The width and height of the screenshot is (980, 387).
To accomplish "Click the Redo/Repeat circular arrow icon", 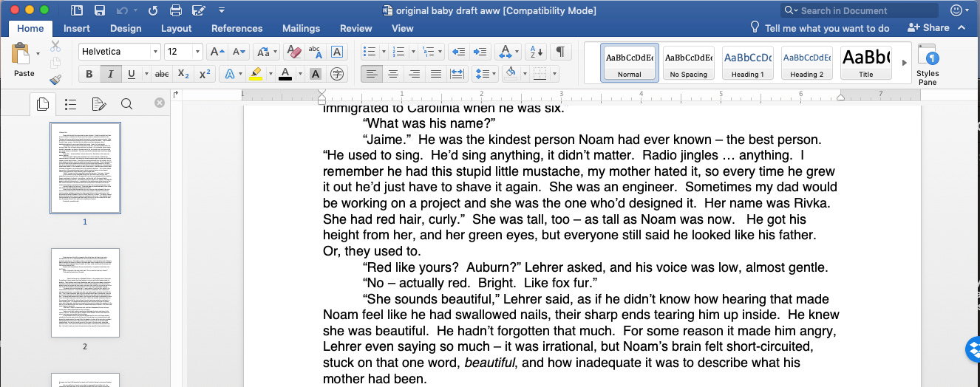I will 153,10.
